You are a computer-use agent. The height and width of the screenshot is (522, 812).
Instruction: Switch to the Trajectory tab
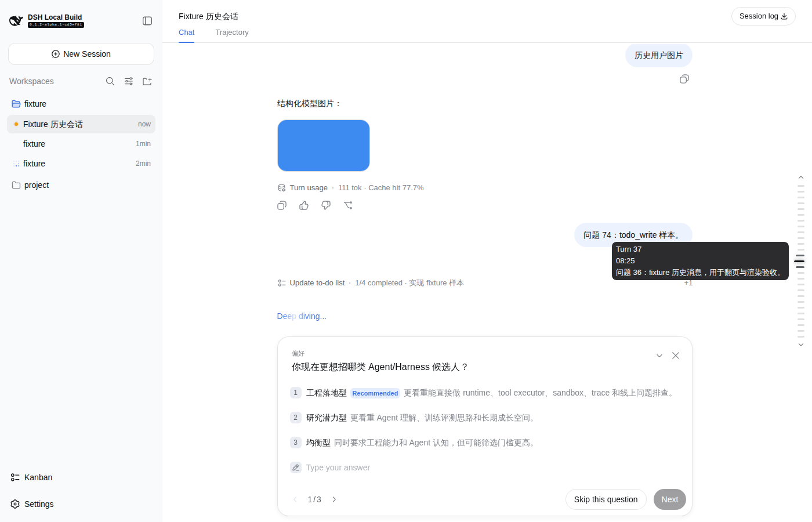click(232, 32)
